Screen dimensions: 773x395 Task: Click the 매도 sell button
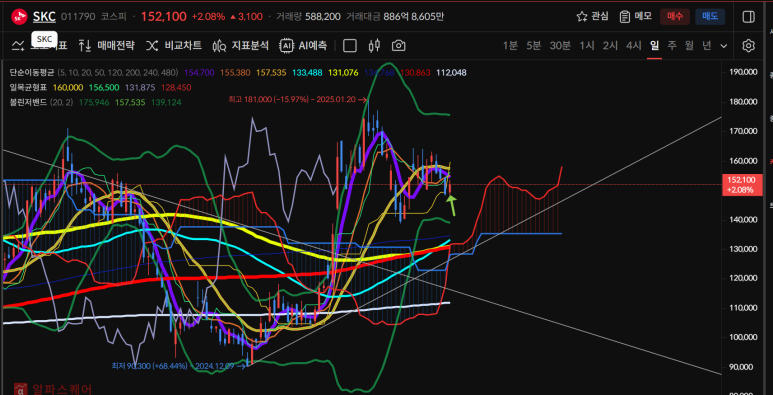tap(710, 17)
